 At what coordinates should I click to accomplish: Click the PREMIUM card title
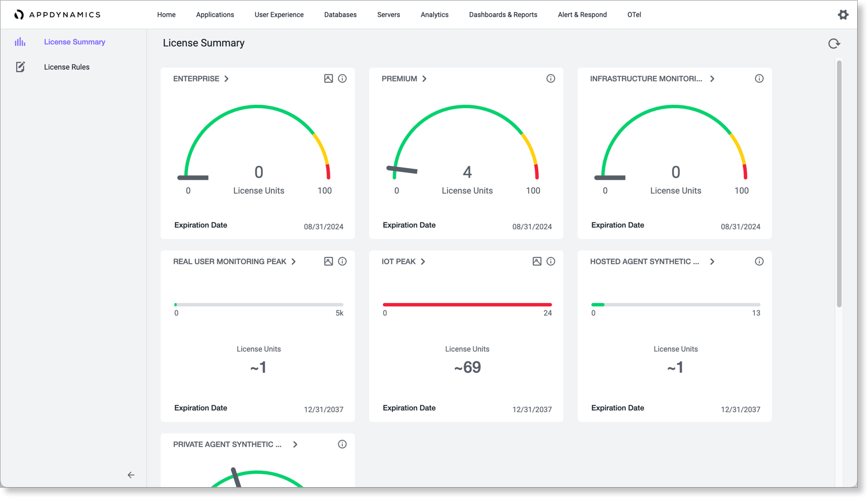399,79
